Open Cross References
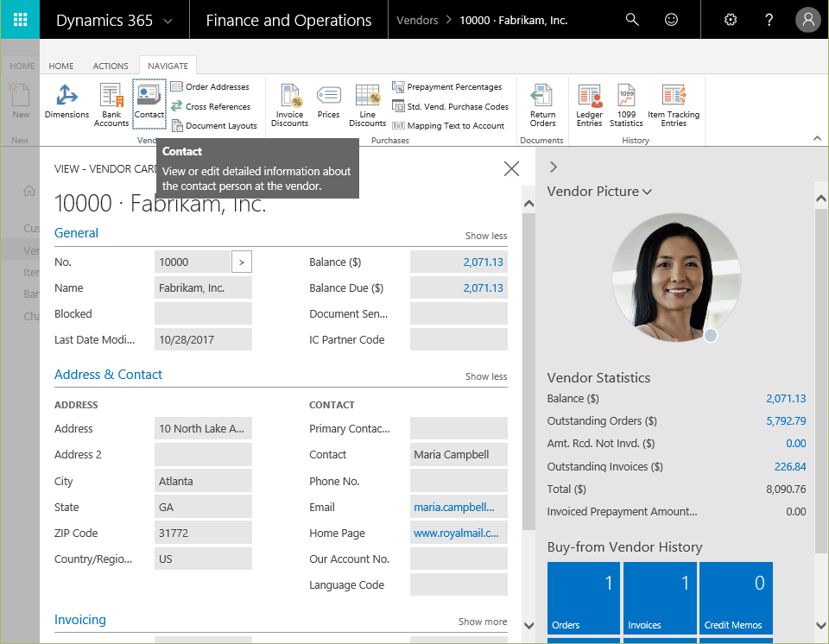This screenshot has width=829, height=644. point(211,106)
